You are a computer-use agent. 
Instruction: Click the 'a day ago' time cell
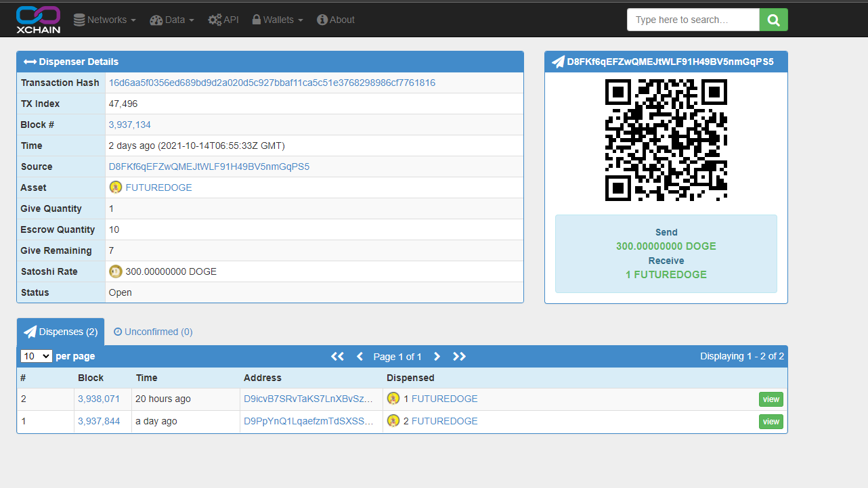pos(156,421)
